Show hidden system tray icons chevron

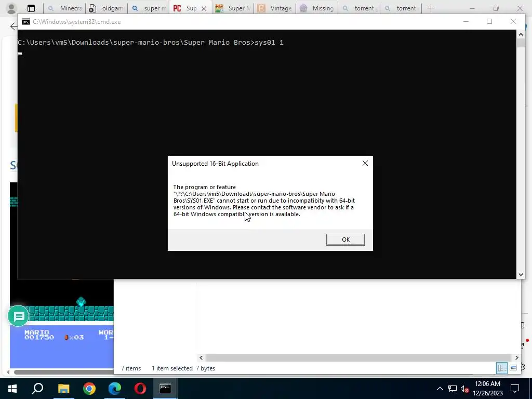pos(440,389)
